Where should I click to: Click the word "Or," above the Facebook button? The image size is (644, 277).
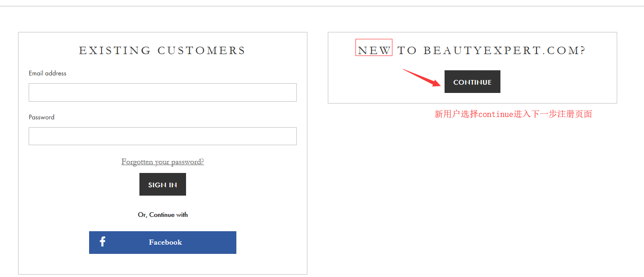[x=143, y=215]
